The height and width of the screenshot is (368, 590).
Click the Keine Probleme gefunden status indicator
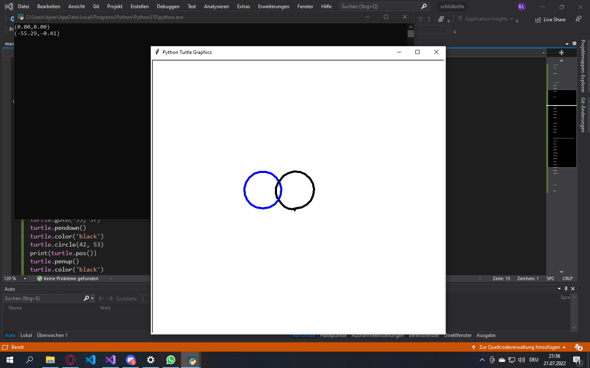click(68, 278)
